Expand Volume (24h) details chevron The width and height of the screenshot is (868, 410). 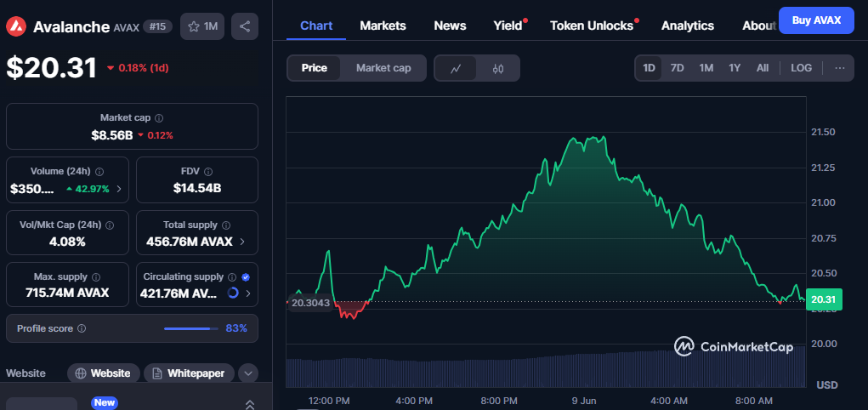119,189
